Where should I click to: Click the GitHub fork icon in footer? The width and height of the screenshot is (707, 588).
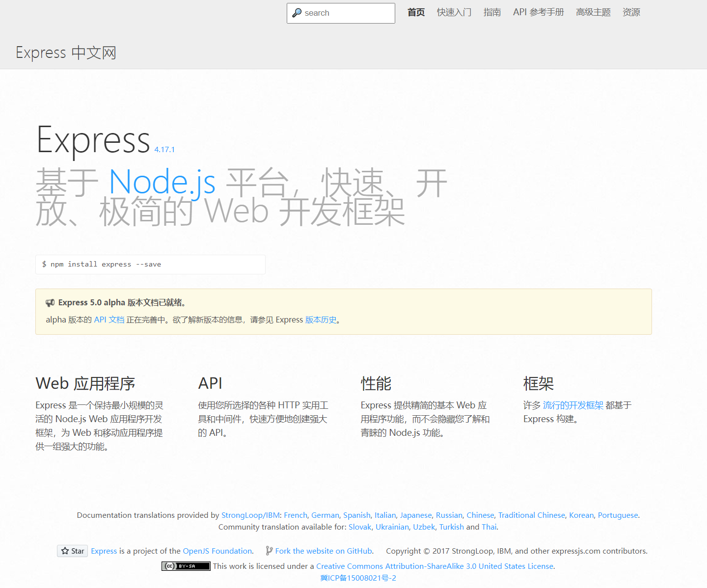point(268,550)
